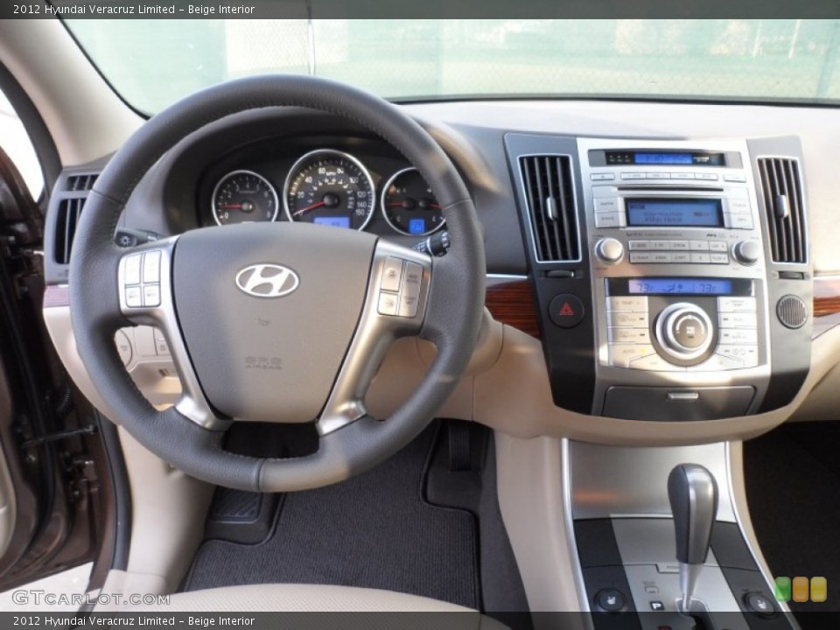
Task: Click the SRS AIRBAG text on the steering wheel
Action: (263, 362)
